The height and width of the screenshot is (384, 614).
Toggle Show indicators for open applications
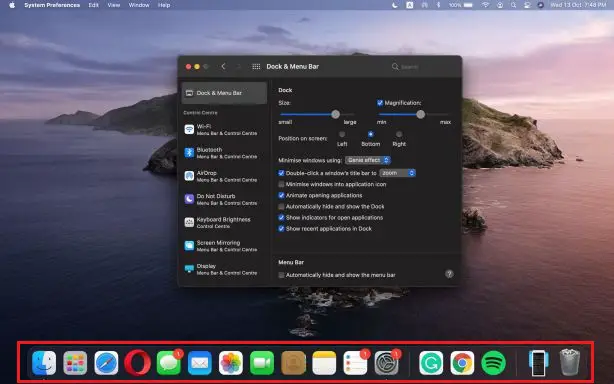(x=281, y=218)
